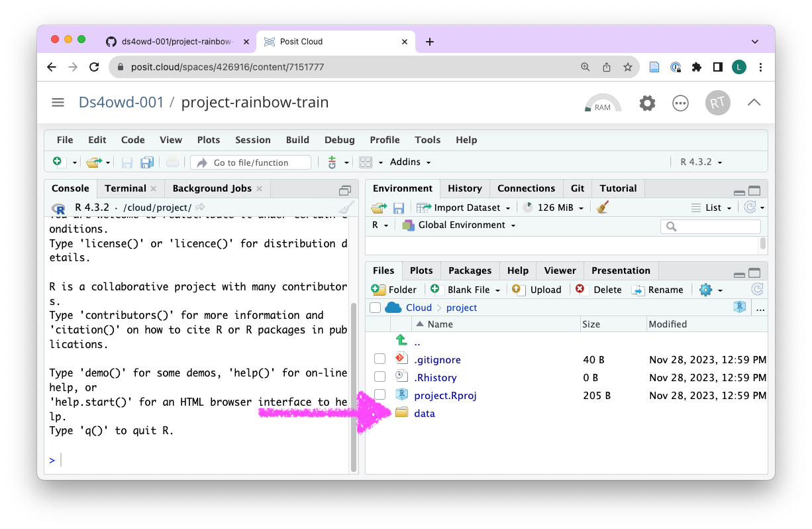The width and height of the screenshot is (812, 529).
Task: Click the Posit Cloud settings gear icon
Action: pyautogui.click(x=647, y=103)
